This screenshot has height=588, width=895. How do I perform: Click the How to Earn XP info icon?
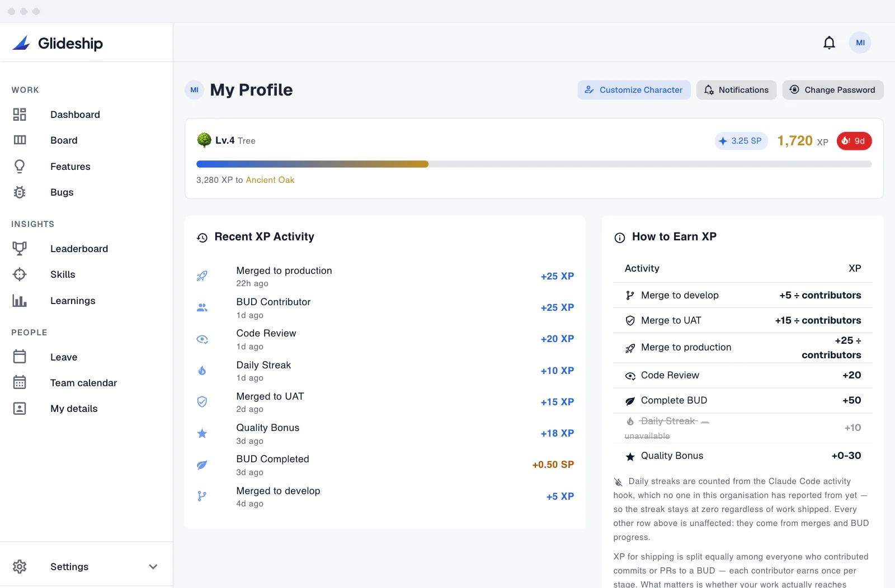[619, 238]
